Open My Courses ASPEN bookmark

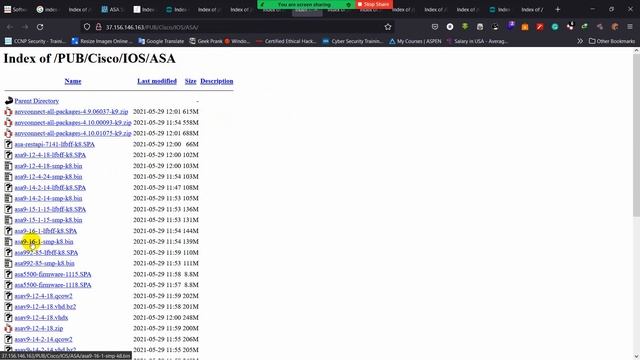coord(415,41)
